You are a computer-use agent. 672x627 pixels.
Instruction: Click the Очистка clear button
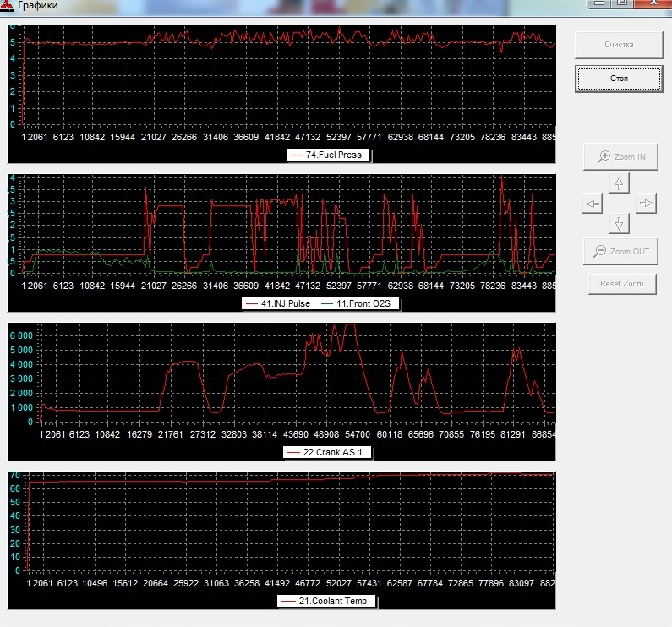(619, 45)
